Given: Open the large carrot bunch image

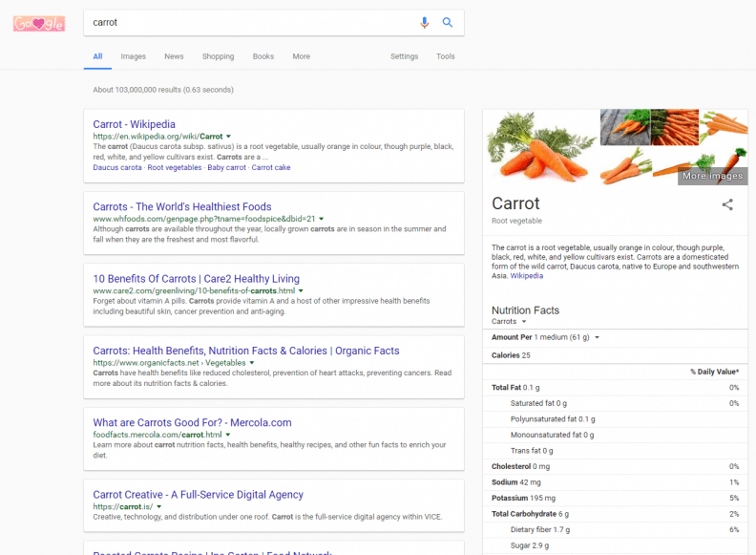Looking at the screenshot, I should click(541, 147).
